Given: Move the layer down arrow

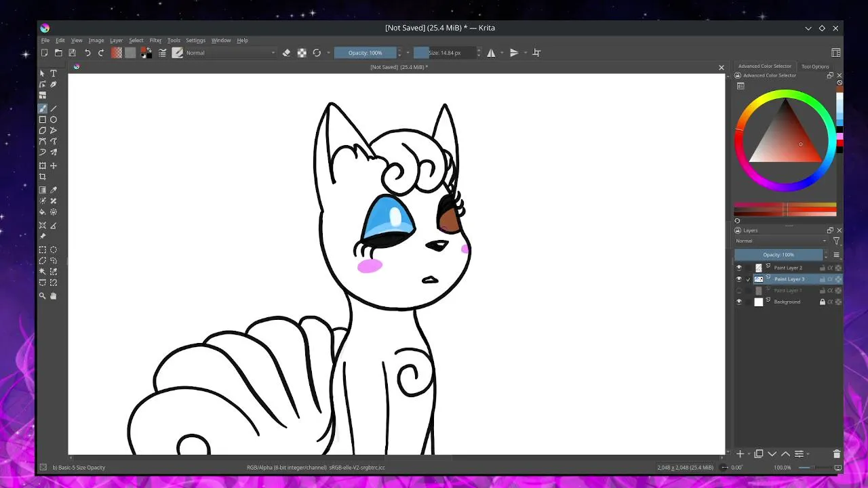Looking at the screenshot, I should coord(772,454).
